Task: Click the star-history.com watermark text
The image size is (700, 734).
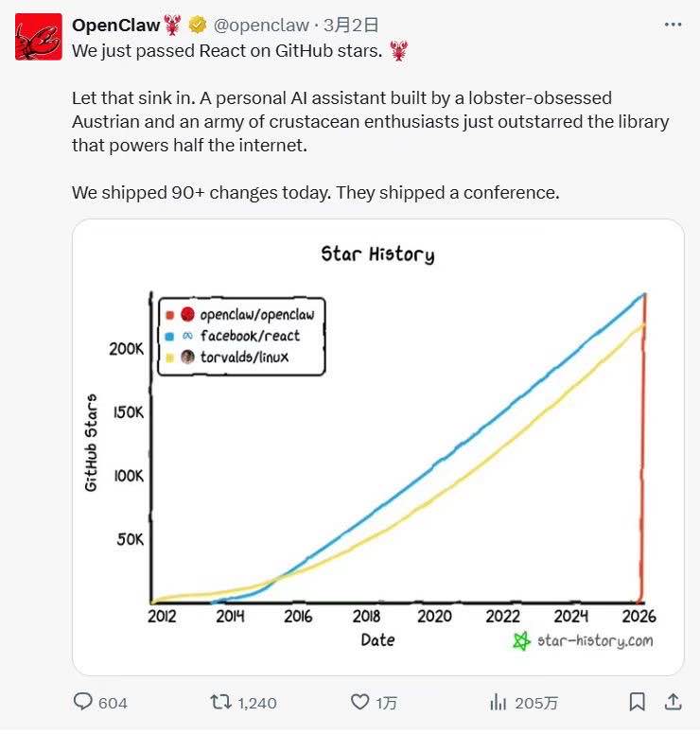Action: pyautogui.click(x=594, y=640)
